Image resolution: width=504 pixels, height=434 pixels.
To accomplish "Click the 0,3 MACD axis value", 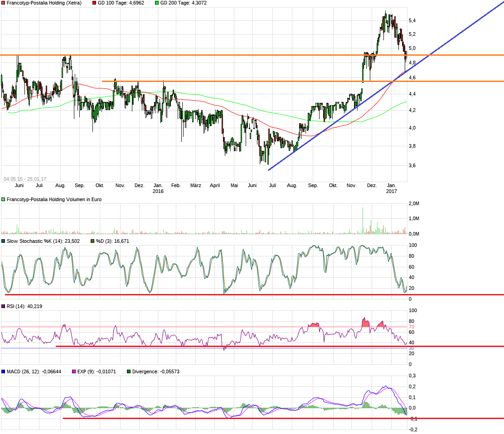I will point(412,376).
